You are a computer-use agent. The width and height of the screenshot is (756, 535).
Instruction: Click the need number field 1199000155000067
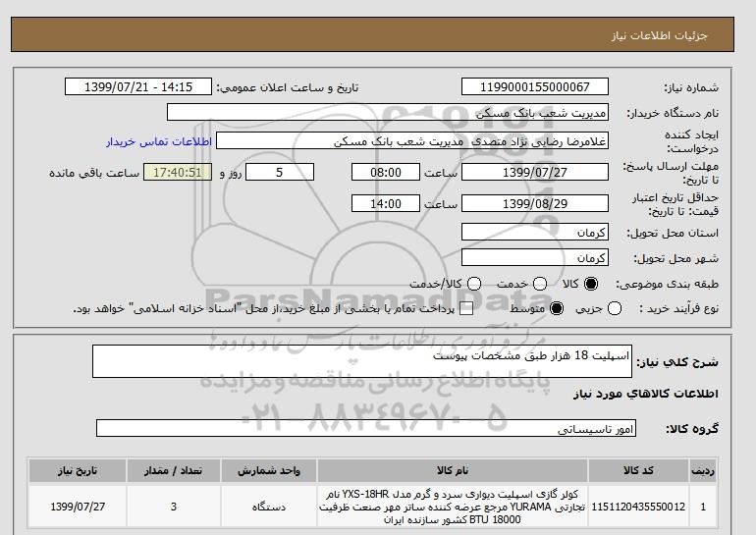(x=535, y=86)
